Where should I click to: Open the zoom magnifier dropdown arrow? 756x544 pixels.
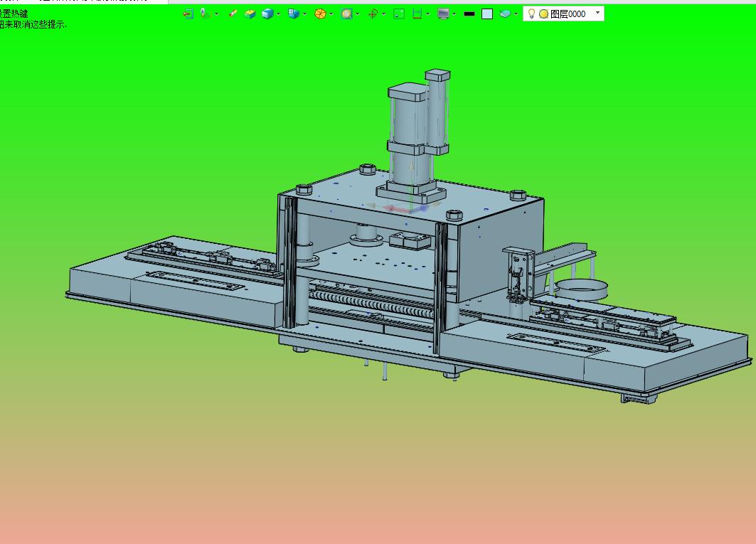(357, 14)
